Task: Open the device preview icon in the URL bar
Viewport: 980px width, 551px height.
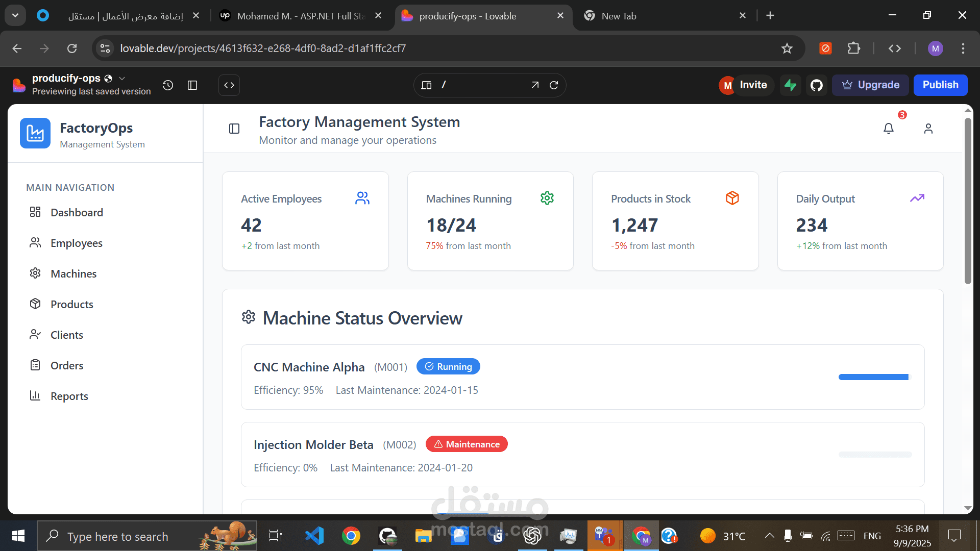Action: pos(426,85)
